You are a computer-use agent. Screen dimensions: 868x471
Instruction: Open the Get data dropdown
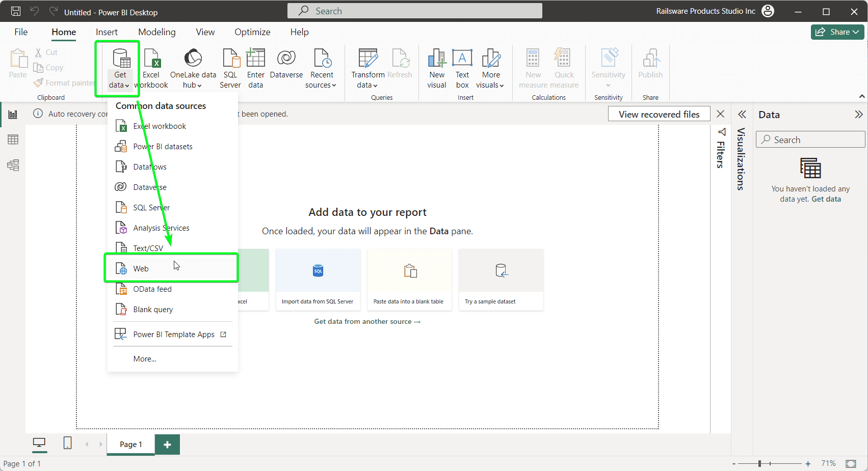click(120, 69)
